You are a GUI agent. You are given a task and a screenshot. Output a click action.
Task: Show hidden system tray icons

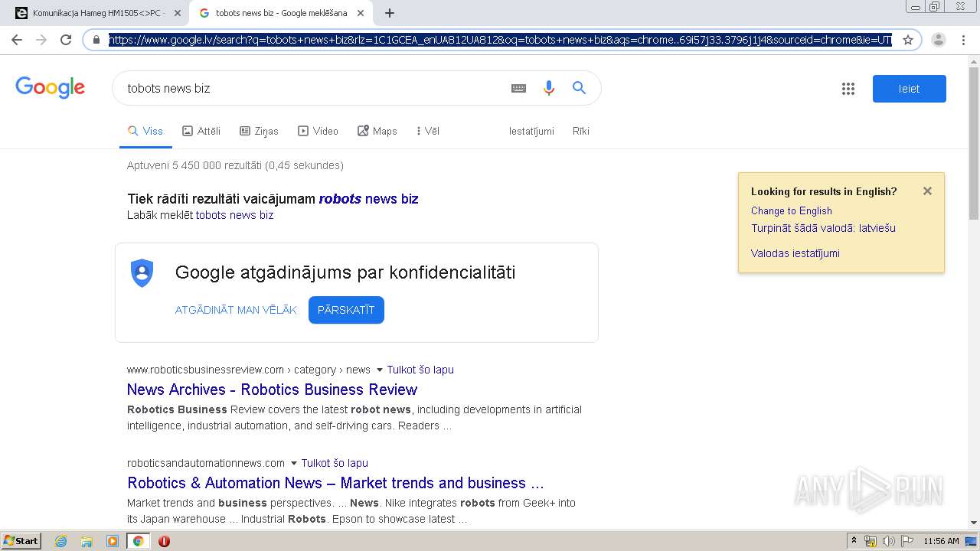tap(854, 541)
